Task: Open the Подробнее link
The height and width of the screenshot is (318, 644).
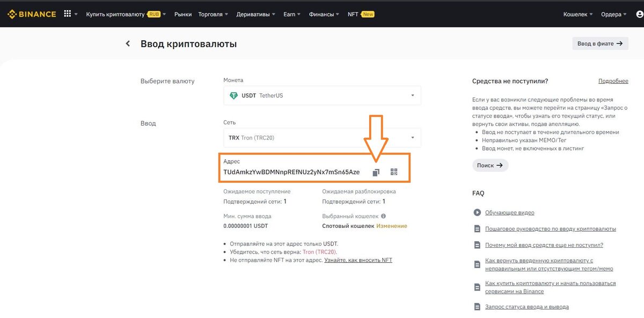Action: point(613,81)
